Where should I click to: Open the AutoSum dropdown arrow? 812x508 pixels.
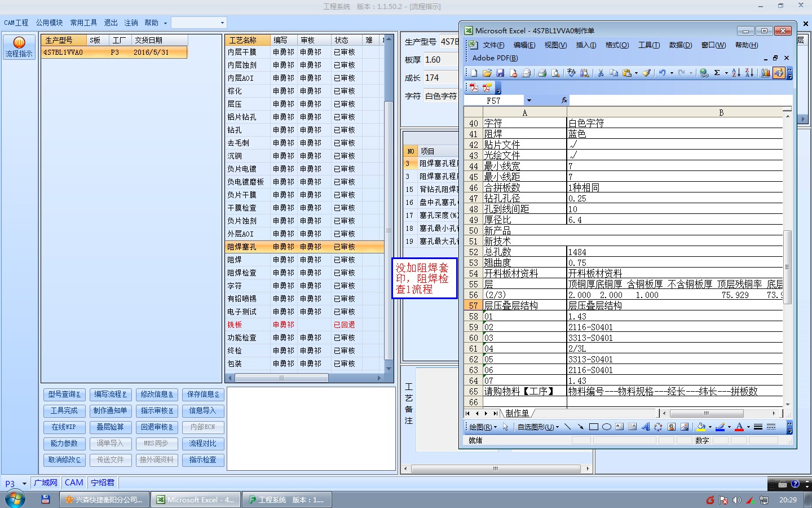(726, 73)
